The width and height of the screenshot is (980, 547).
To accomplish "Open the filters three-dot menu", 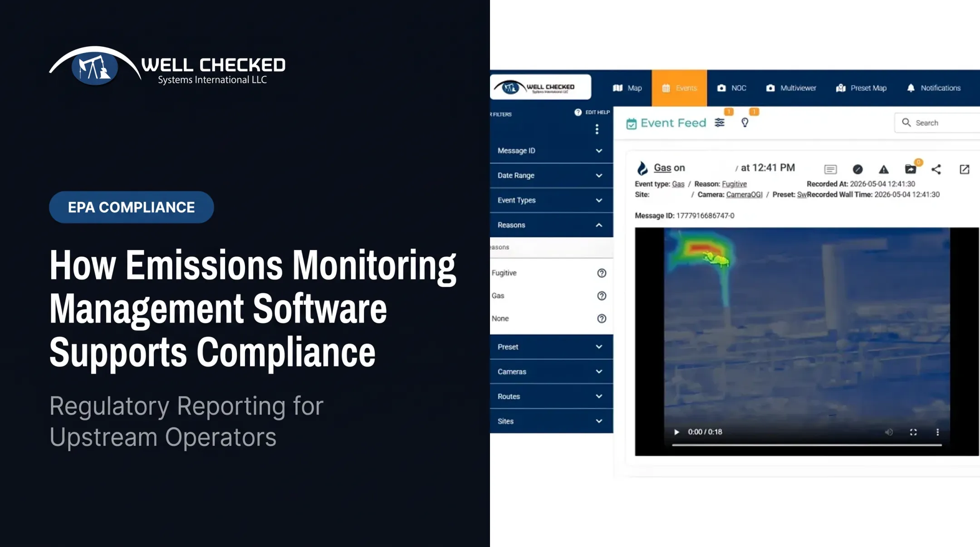I will 597,129.
